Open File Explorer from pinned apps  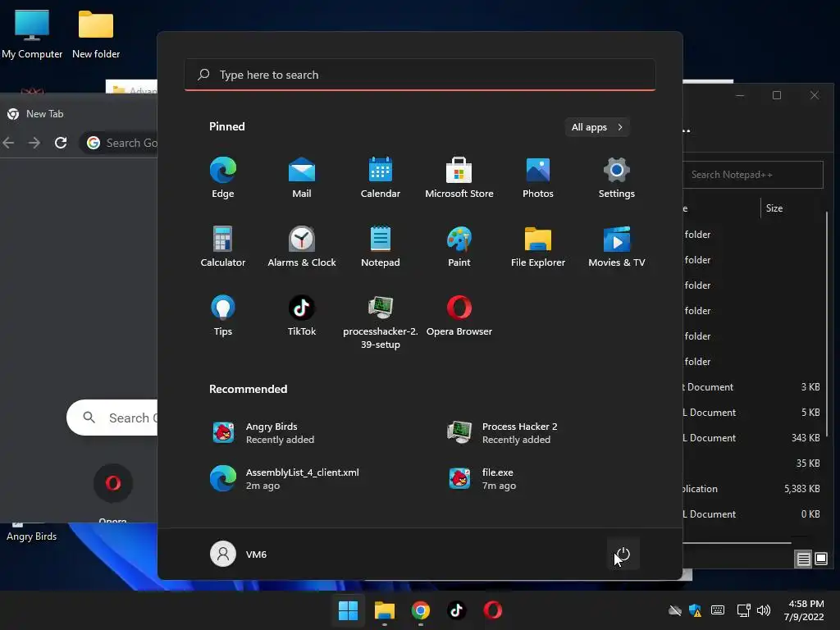(x=538, y=246)
